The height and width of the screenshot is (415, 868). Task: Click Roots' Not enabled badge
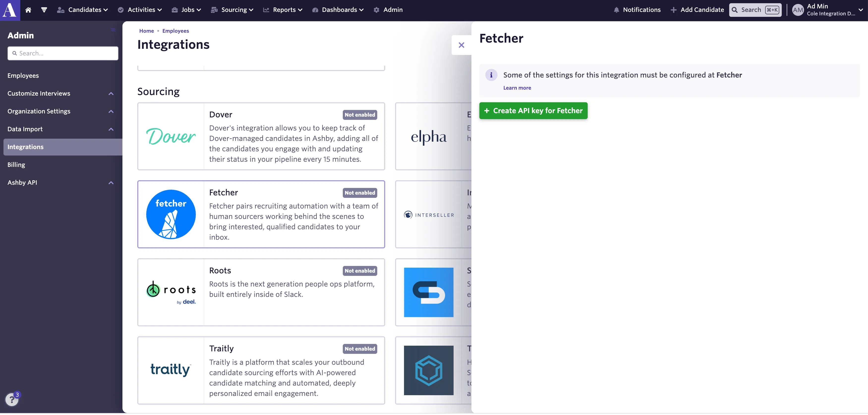(360, 271)
